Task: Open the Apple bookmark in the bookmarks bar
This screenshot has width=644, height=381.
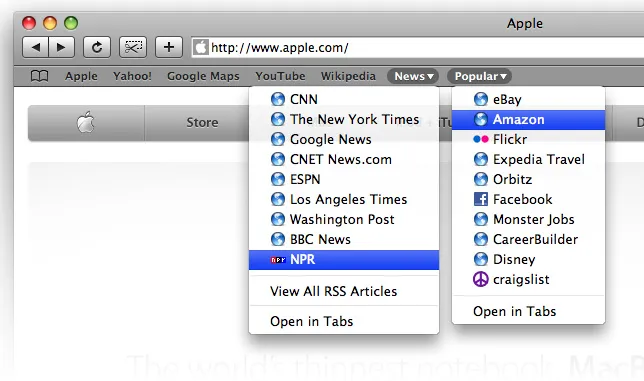Action: click(81, 76)
